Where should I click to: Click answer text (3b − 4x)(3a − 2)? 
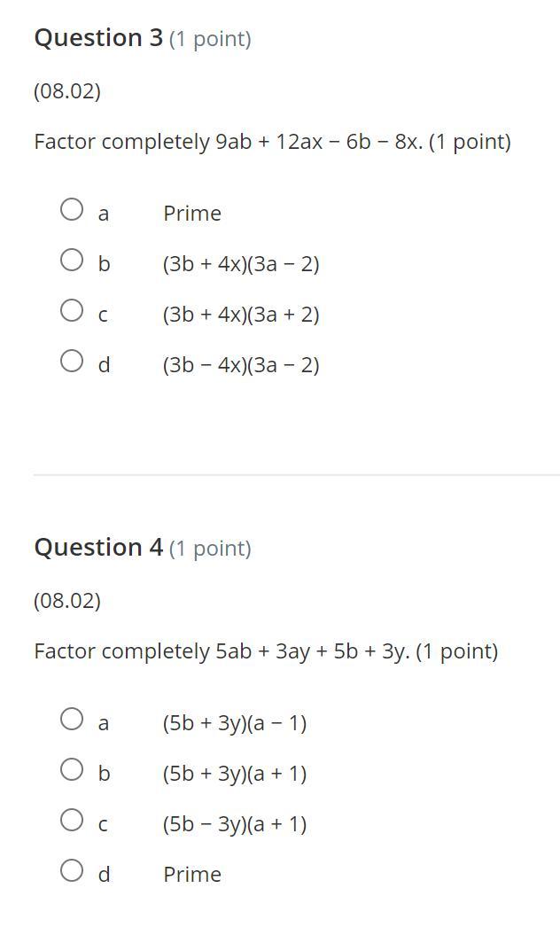click(240, 365)
